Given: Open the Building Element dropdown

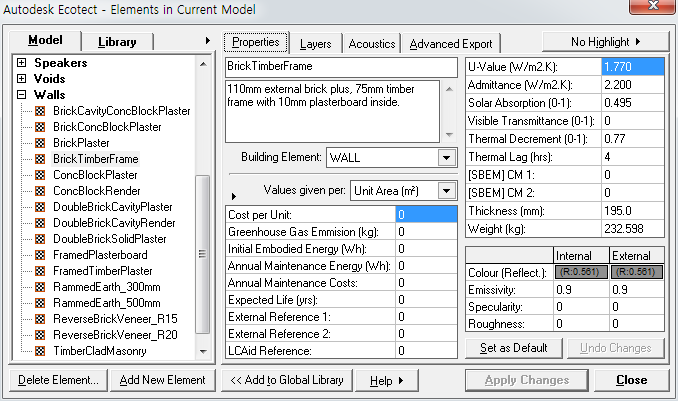Looking at the screenshot, I should point(445,158).
